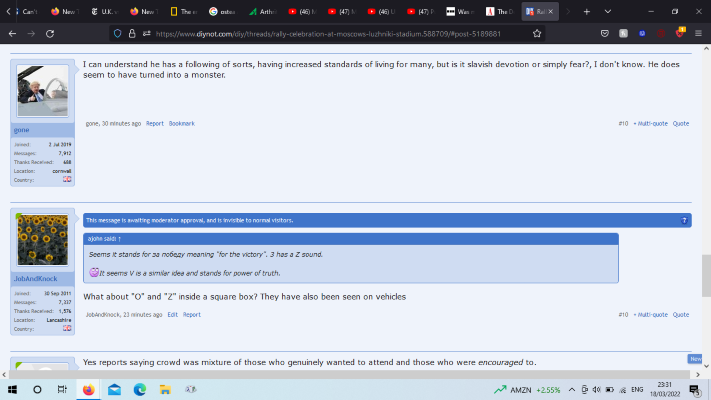The height and width of the screenshot is (400, 711).
Task: Open the list all tabs dropdown
Action: coord(607,11)
